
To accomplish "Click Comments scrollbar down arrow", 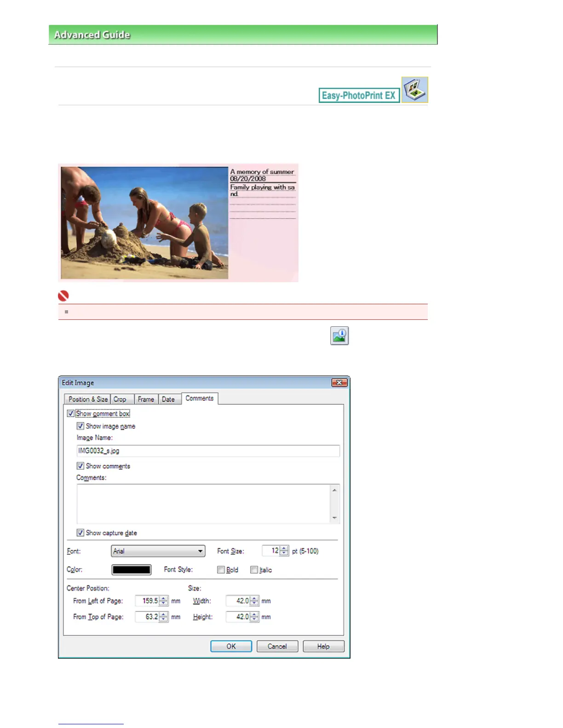I will pyautogui.click(x=334, y=518).
